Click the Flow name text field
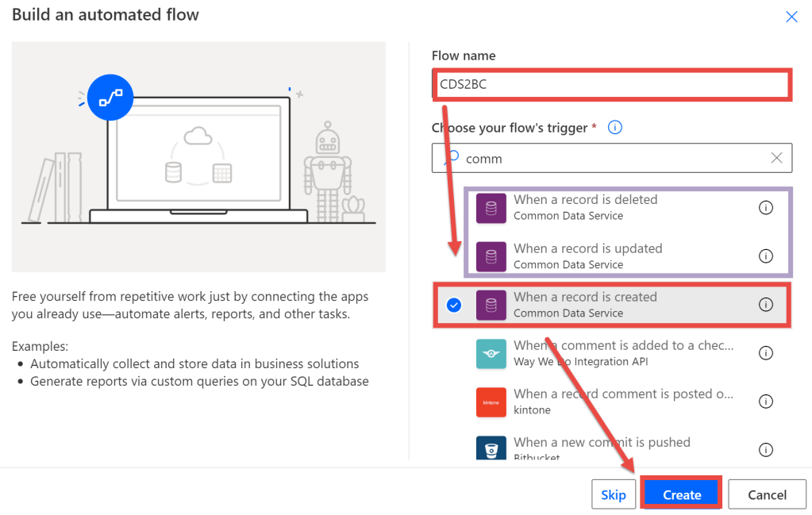The image size is (812, 515). pyautogui.click(x=611, y=84)
